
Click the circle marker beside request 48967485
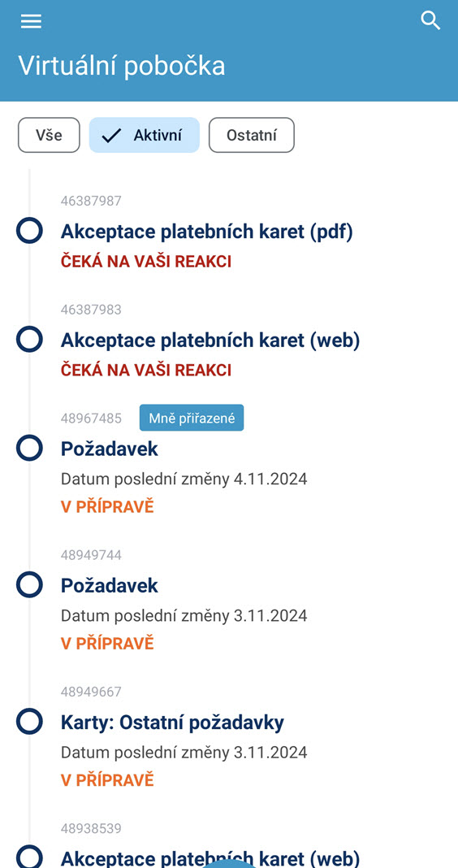(x=29, y=448)
